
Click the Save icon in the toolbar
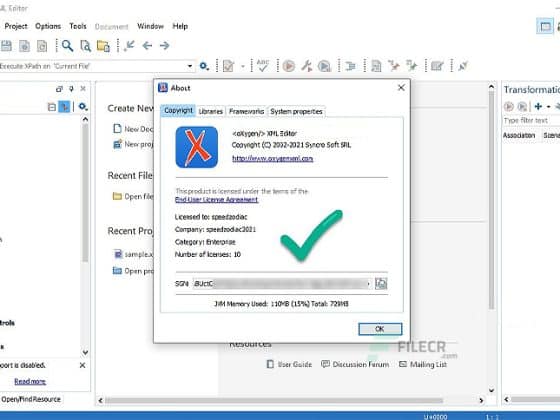[x=6, y=46]
